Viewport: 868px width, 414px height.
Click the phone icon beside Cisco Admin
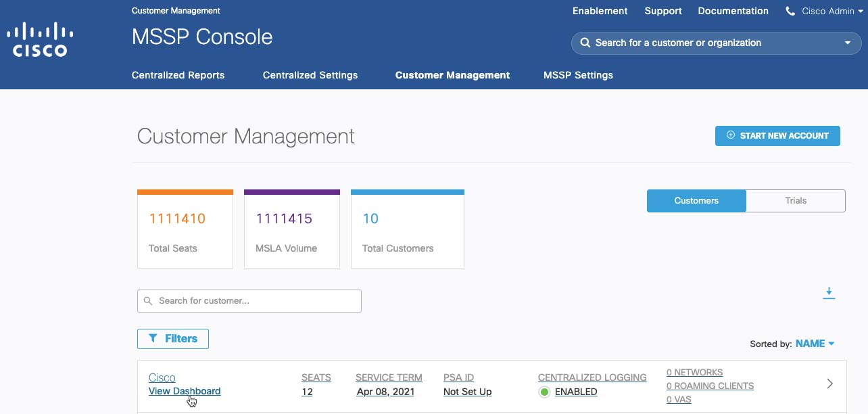tap(790, 11)
